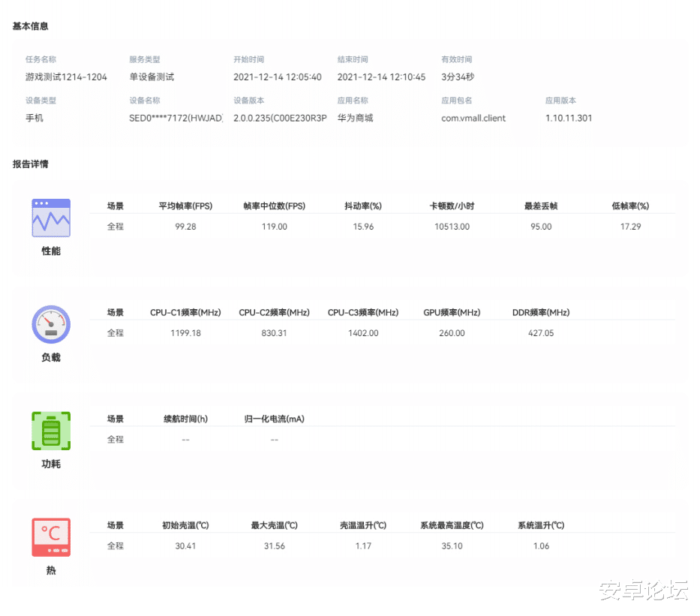Click the 抖动率(%) column header
The width and height of the screenshot is (700, 616).
coord(363,206)
